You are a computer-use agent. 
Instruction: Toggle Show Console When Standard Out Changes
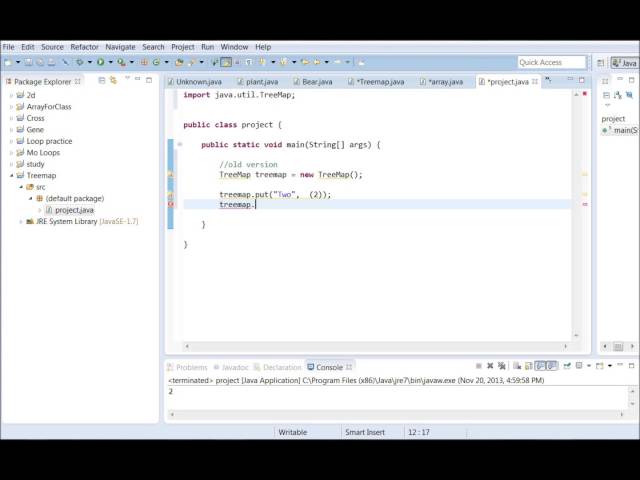pos(540,366)
